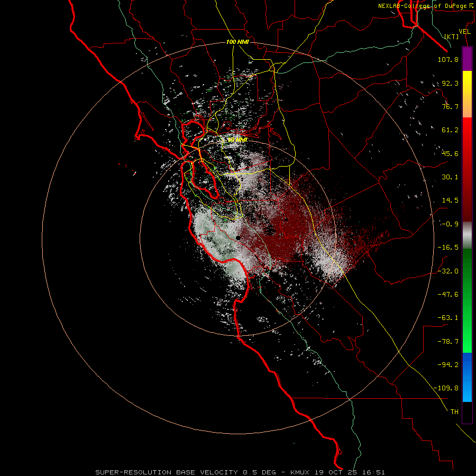Click the 45.6 velocity scale value

[450, 153]
